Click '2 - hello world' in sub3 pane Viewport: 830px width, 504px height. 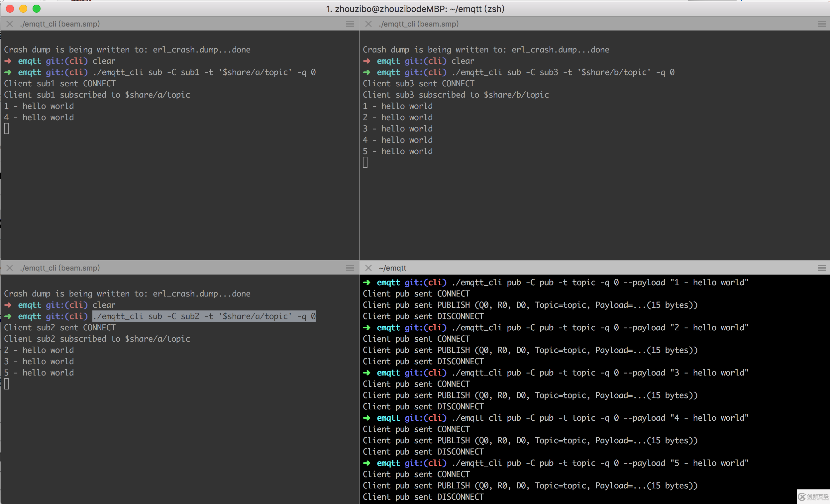point(398,118)
